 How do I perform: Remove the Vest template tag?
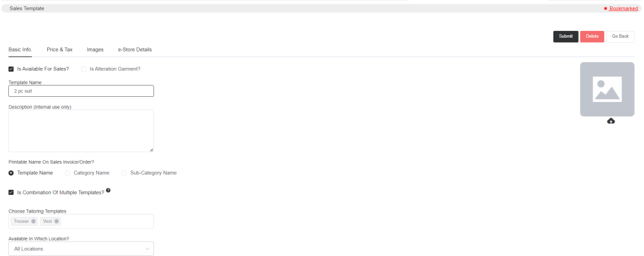(x=56, y=221)
